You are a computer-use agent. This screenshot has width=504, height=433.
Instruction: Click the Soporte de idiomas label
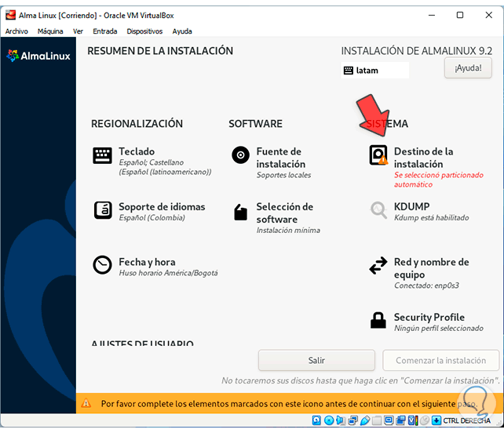(x=162, y=206)
